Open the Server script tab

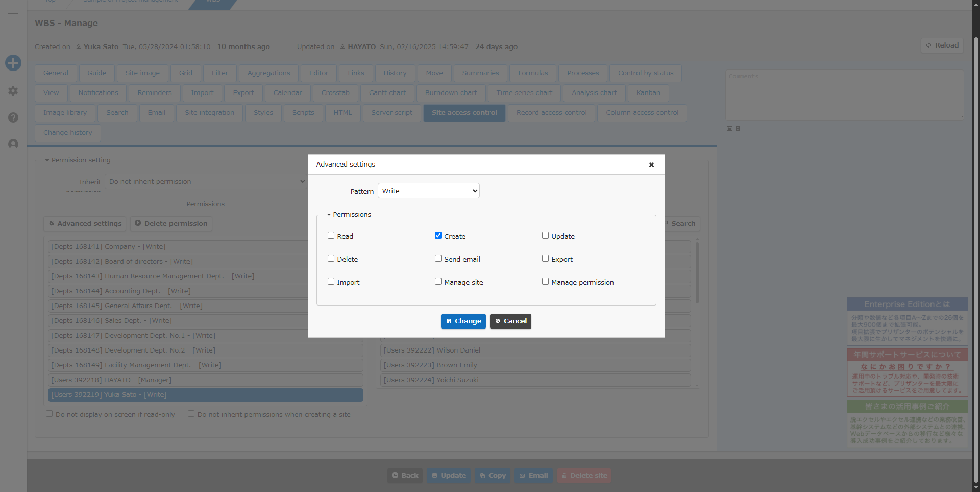392,113
